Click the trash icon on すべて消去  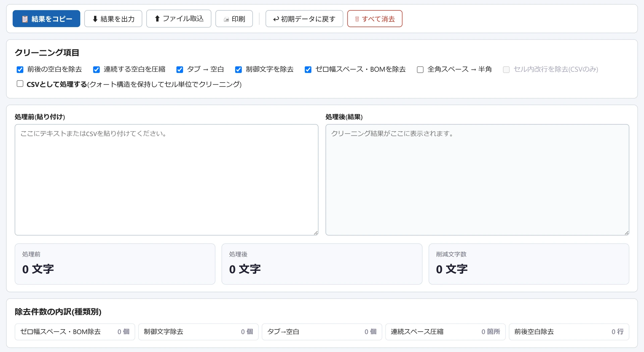coord(357,19)
